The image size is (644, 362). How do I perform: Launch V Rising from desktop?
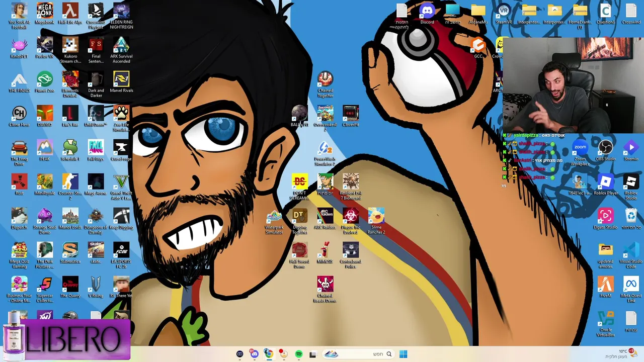(x=96, y=287)
